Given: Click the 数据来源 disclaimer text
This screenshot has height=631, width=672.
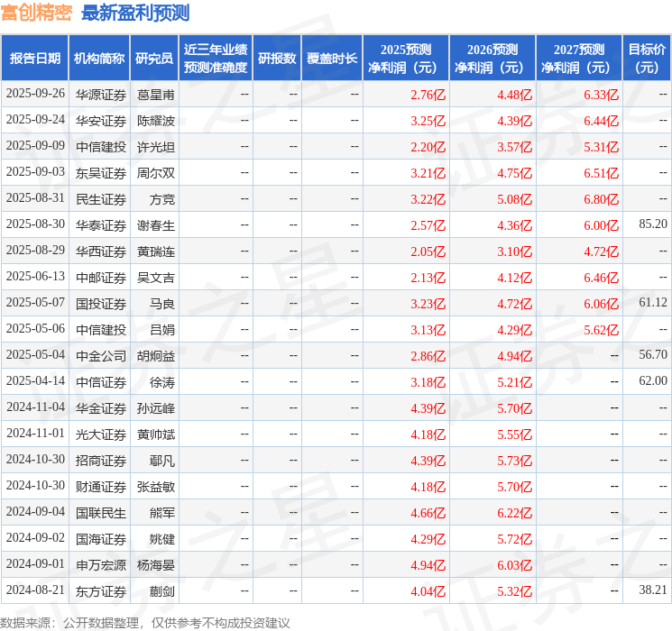Looking at the screenshot, I should pos(145,622).
